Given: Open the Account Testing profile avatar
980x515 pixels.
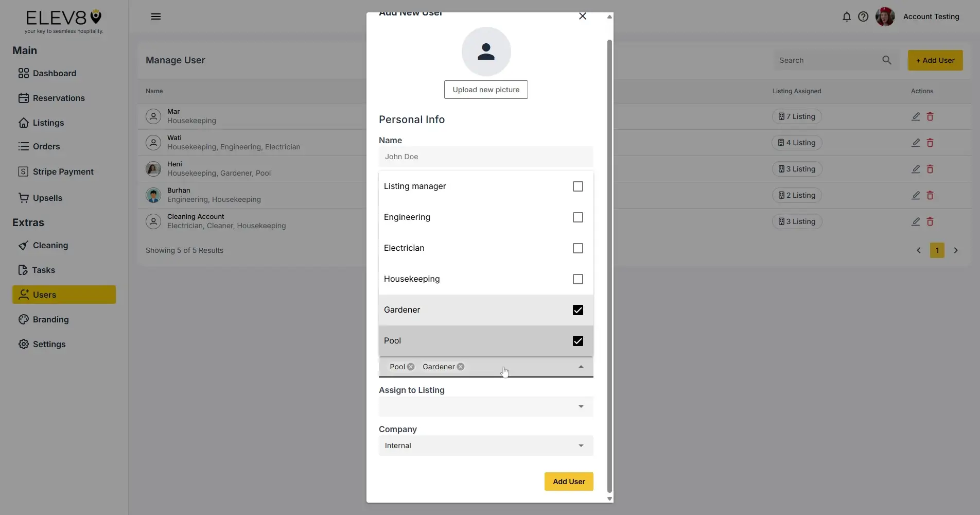Looking at the screenshot, I should 884,16.
